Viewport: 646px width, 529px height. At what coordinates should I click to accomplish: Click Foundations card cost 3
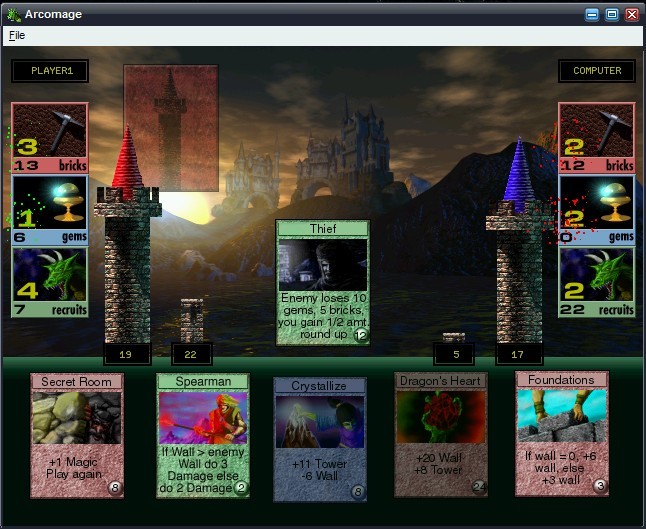pyautogui.click(x=600, y=486)
